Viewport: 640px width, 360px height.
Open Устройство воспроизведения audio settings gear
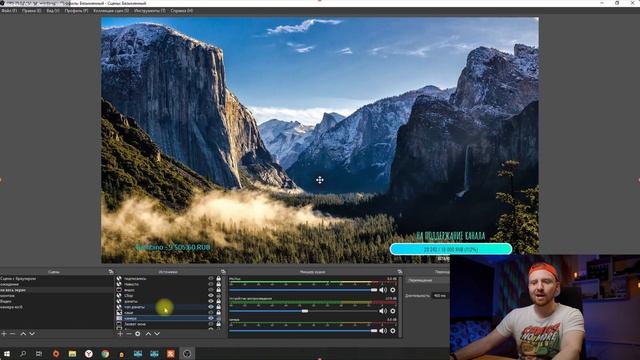click(x=393, y=311)
